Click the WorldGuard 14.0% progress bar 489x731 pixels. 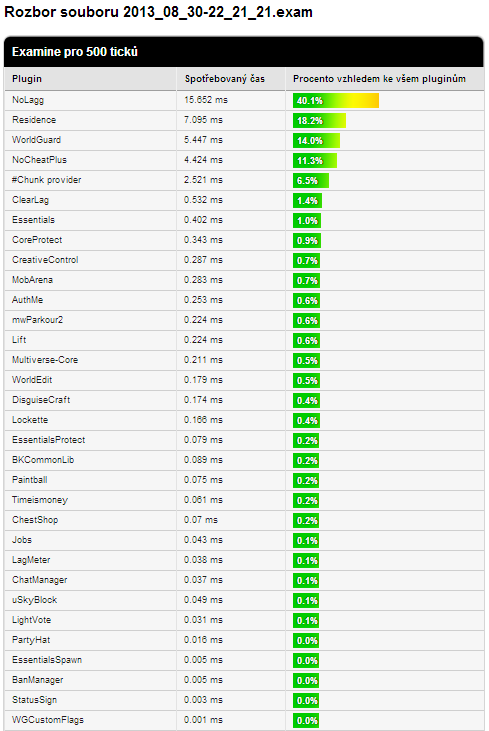tap(317, 141)
